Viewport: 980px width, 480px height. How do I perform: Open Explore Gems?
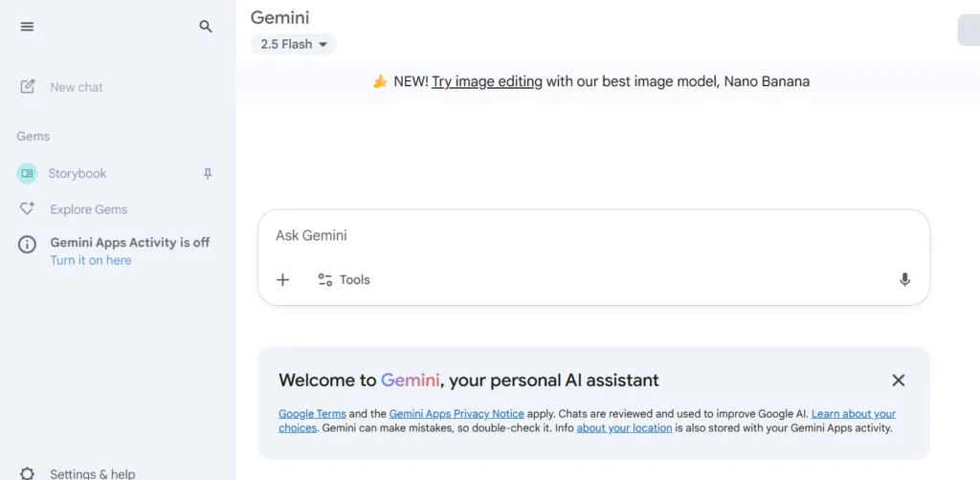coord(89,209)
